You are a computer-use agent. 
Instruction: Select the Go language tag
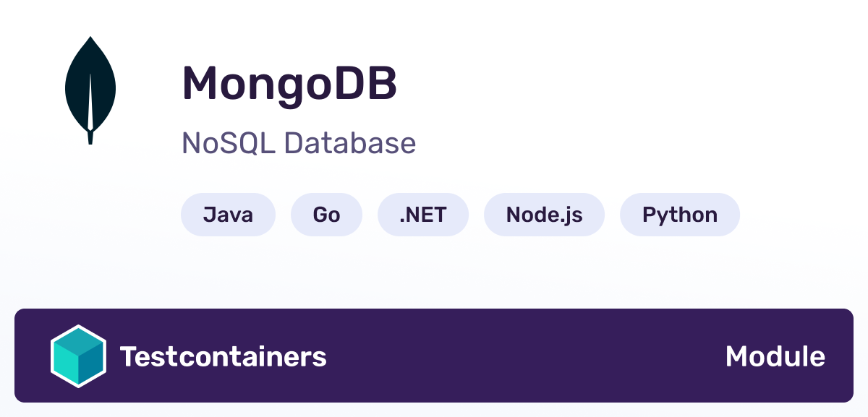[326, 215]
